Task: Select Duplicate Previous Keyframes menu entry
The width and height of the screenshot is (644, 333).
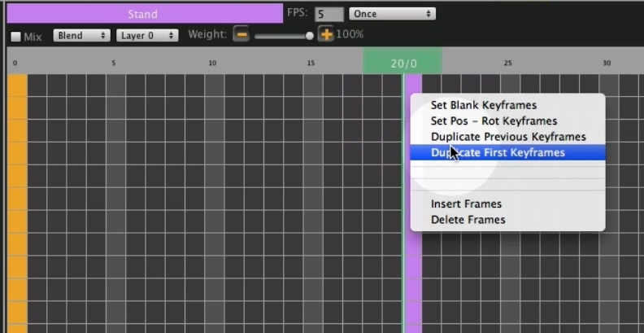Action: click(507, 137)
